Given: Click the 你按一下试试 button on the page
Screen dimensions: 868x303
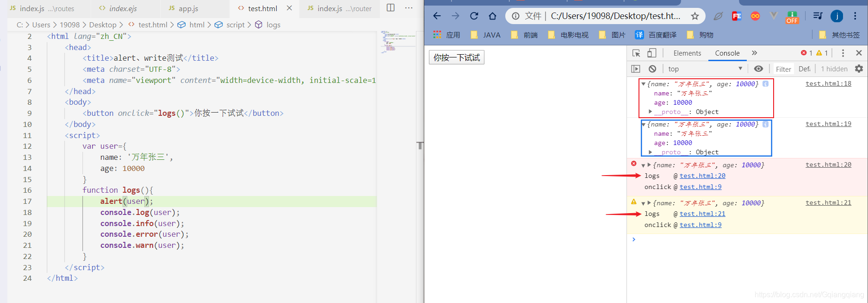Looking at the screenshot, I should [x=457, y=57].
